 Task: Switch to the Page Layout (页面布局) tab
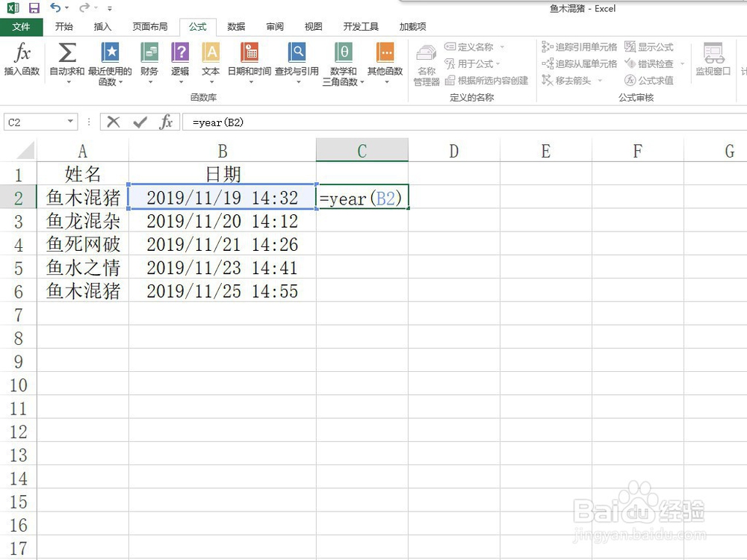pyautogui.click(x=150, y=27)
